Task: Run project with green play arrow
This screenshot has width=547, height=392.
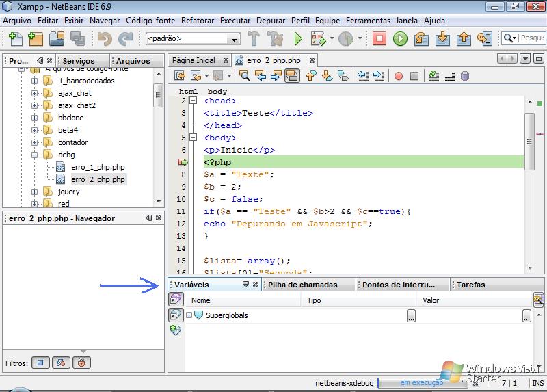Action: tap(297, 38)
